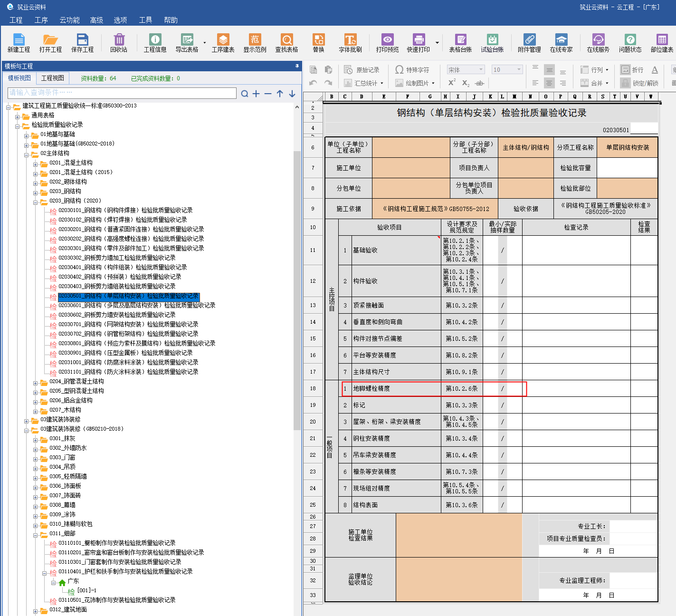Open 表格台账 ledger

(x=460, y=43)
